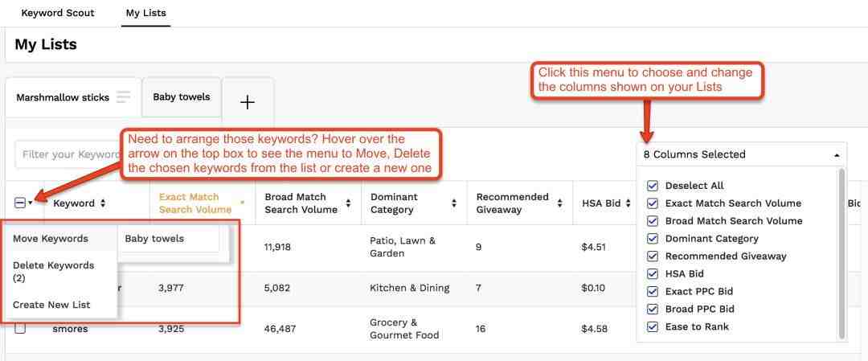Open bulk actions arrow beside select-all box
This screenshot has width=868, height=361.
(x=31, y=203)
